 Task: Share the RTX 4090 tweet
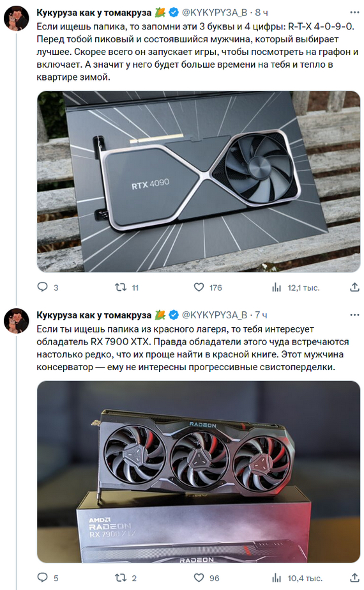[x=354, y=288]
